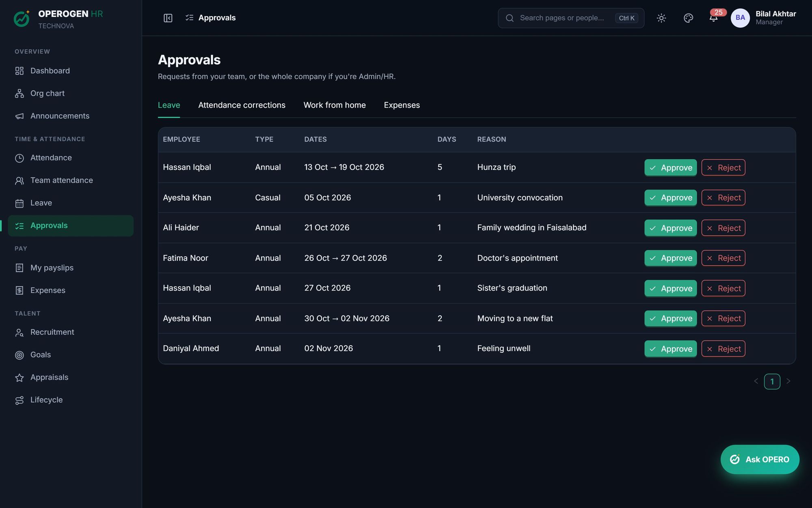Open My payslips page
Image resolution: width=812 pixels, height=508 pixels.
[71, 268]
